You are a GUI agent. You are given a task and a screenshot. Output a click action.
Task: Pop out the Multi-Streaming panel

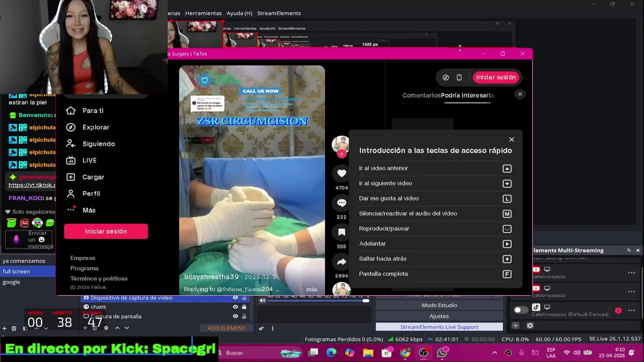[628, 250]
